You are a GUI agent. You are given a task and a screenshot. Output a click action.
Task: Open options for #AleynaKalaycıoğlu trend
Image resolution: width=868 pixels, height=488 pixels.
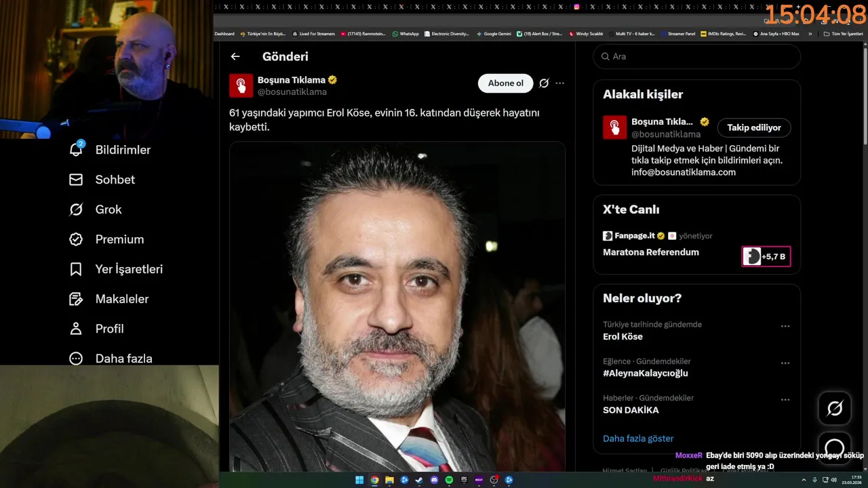(x=785, y=363)
